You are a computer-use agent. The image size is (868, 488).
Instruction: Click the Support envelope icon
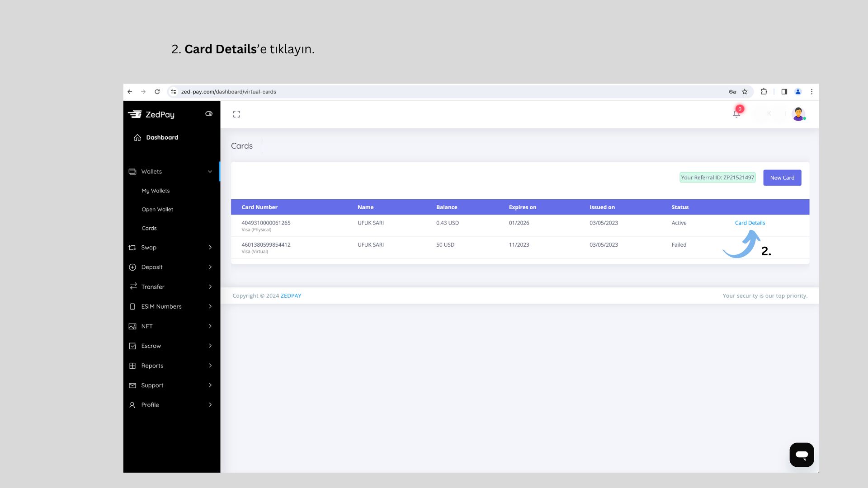click(x=132, y=385)
